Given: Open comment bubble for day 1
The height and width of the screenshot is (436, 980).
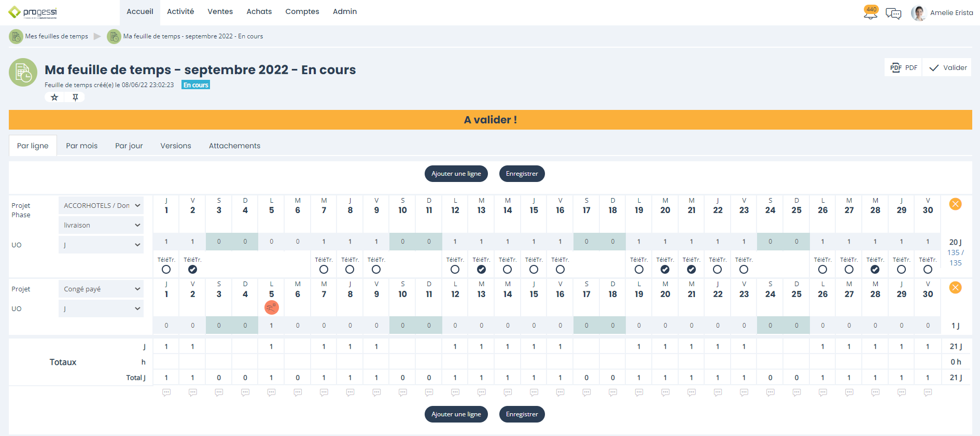Looking at the screenshot, I should [x=166, y=392].
